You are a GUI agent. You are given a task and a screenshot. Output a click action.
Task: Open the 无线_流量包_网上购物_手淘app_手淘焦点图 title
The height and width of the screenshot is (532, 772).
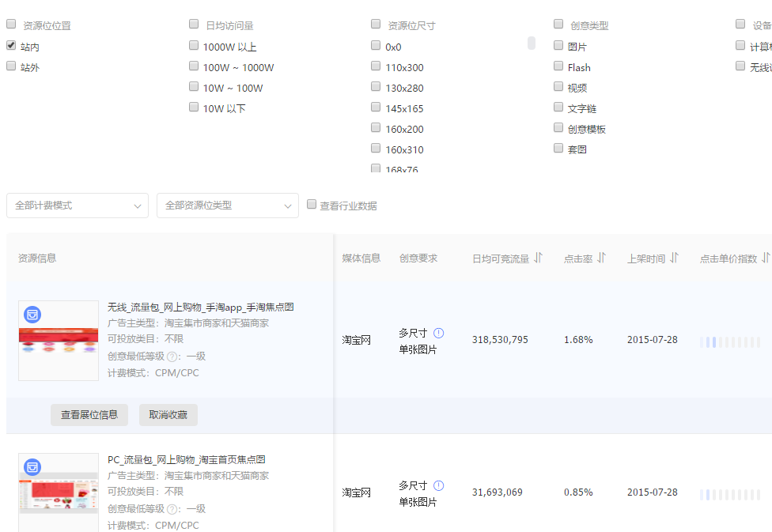[200, 307]
